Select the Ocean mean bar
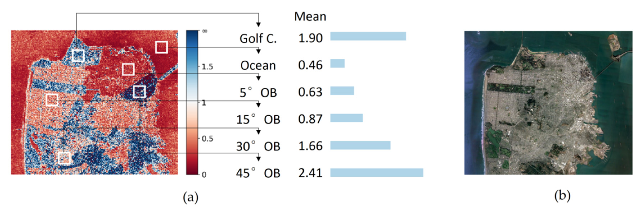The width and height of the screenshot is (644, 214). (337, 63)
